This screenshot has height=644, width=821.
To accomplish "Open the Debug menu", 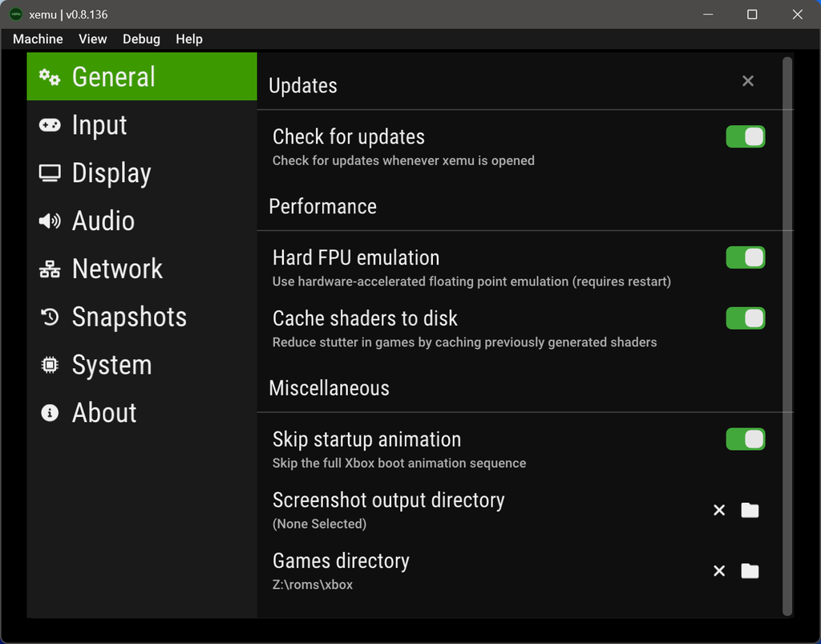I will pyautogui.click(x=141, y=39).
